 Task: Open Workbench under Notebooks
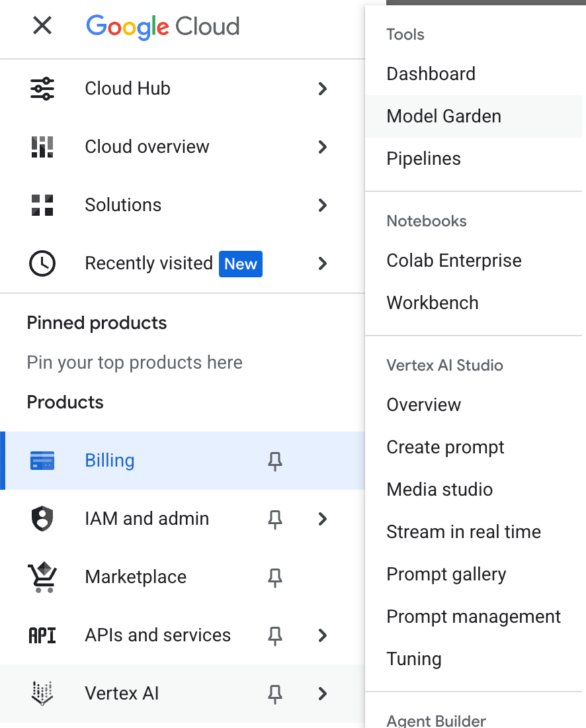point(474,302)
